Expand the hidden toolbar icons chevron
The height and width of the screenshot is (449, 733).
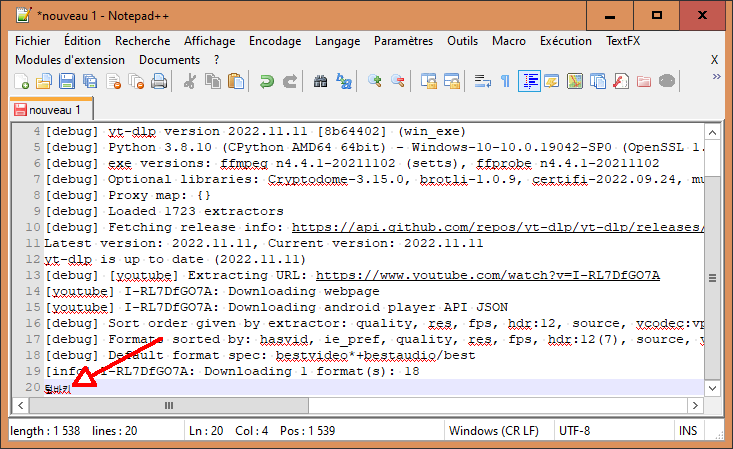(717, 76)
